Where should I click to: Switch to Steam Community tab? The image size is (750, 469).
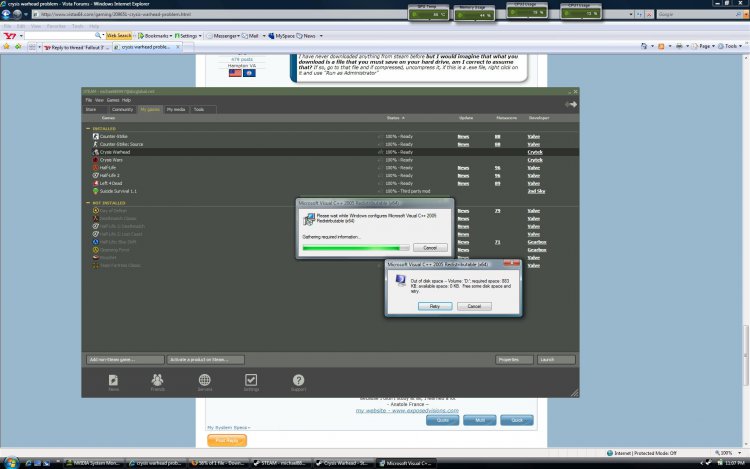122,109
